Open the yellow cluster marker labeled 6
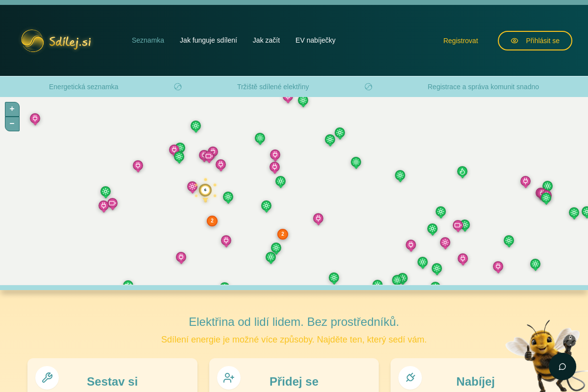The height and width of the screenshot is (392, 588). tap(205, 190)
